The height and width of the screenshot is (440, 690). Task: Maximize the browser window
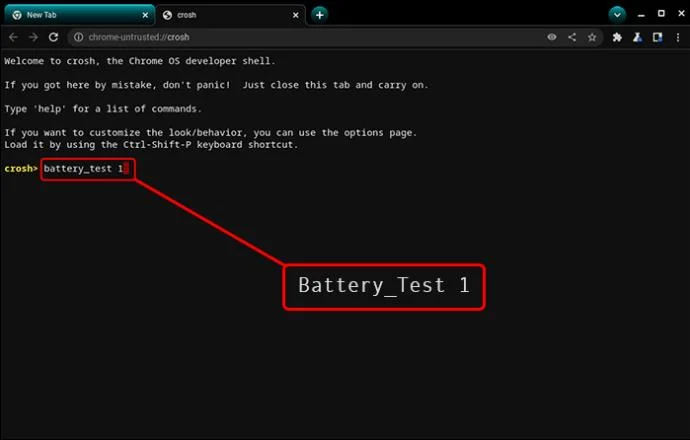pos(661,14)
